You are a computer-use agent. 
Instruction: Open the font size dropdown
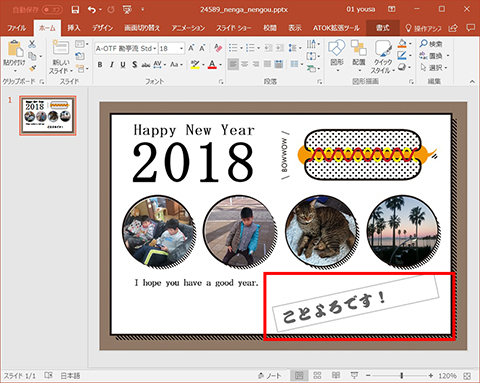click(x=171, y=49)
